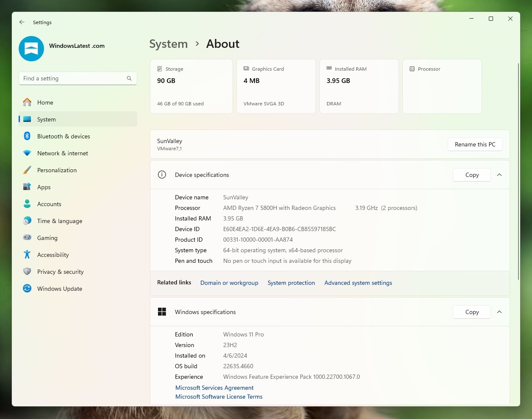The image size is (532, 419).
Task: Open the Microsoft Services Agreement
Action: pos(214,388)
